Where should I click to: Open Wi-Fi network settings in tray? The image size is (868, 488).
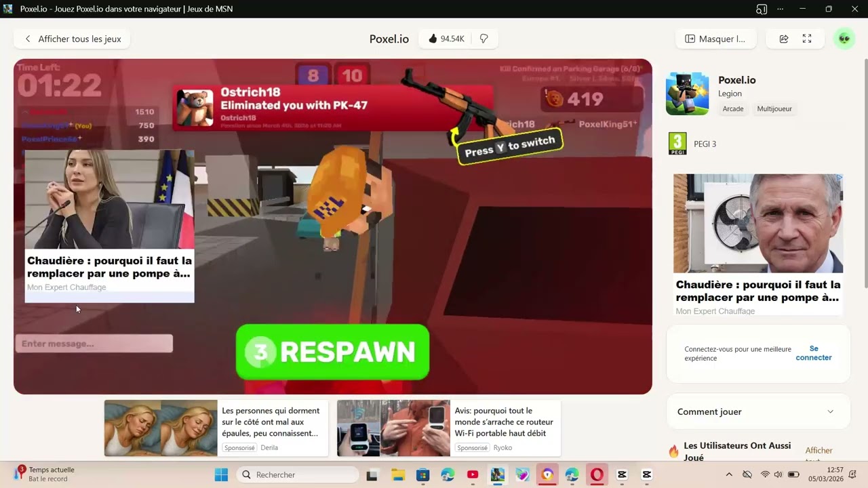click(x=765, y=474)
